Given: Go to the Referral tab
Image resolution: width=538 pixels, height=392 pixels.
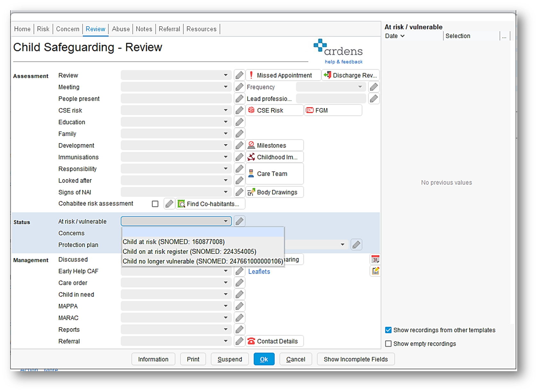Looking at the screenshot, I should click(x=169, y=29).
